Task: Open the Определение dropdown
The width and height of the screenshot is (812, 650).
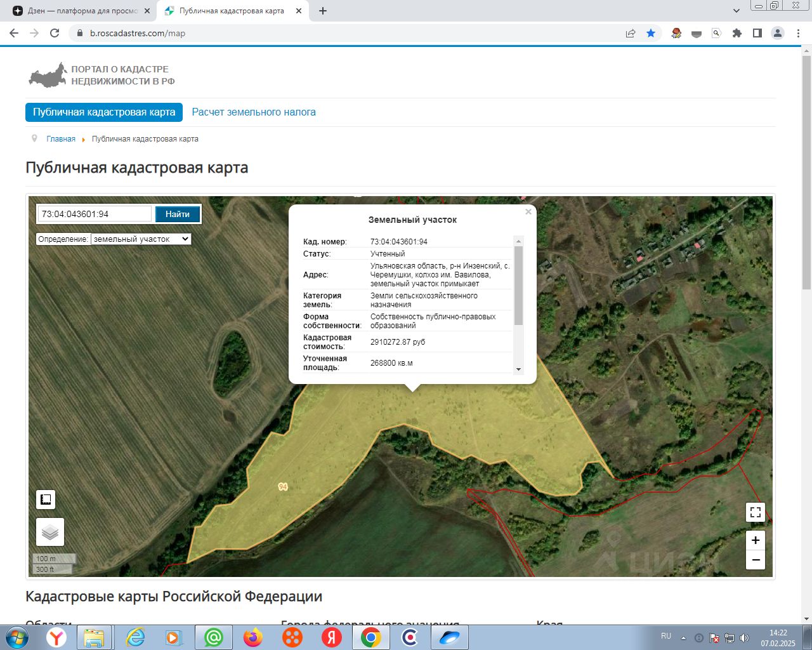Action: pos(141,239)
